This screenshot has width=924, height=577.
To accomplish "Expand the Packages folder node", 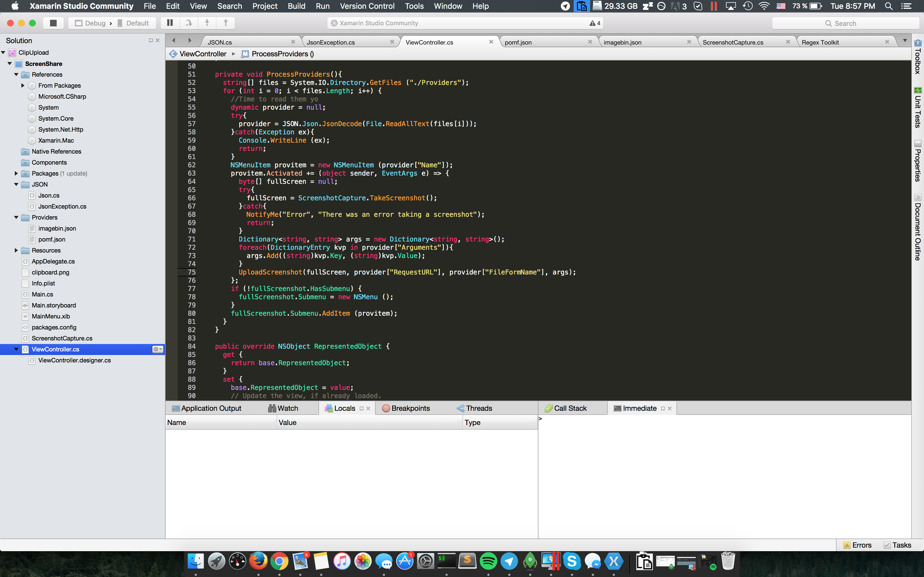I will (x=16, y=173).
